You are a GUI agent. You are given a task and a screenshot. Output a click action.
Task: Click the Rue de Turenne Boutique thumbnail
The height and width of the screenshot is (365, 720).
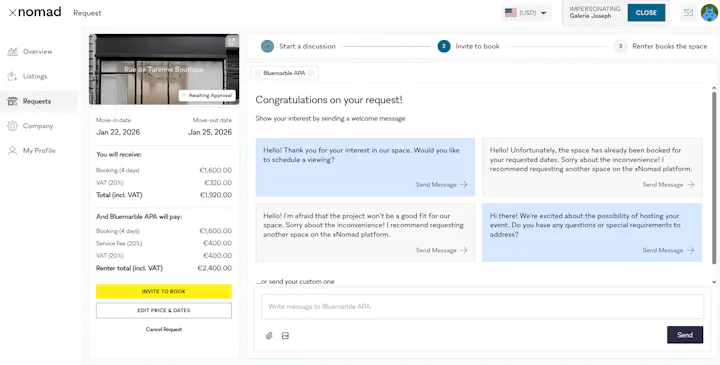164,69
